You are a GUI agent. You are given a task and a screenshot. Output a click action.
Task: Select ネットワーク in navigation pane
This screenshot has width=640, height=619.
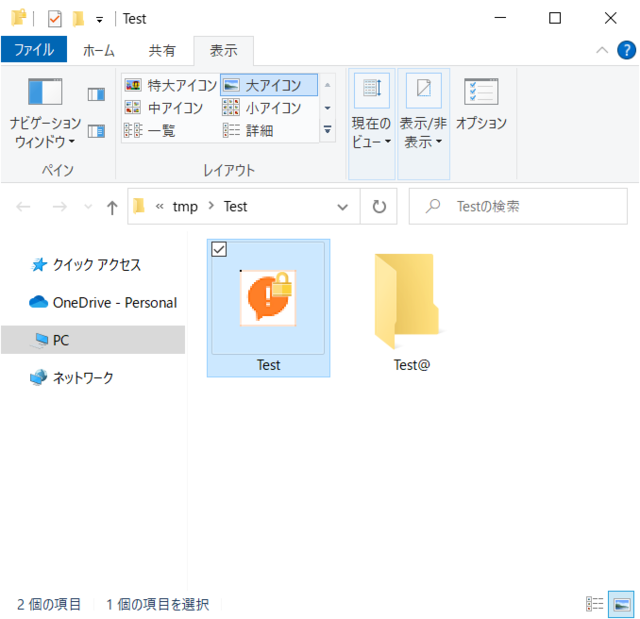click(x=72, y=377)
